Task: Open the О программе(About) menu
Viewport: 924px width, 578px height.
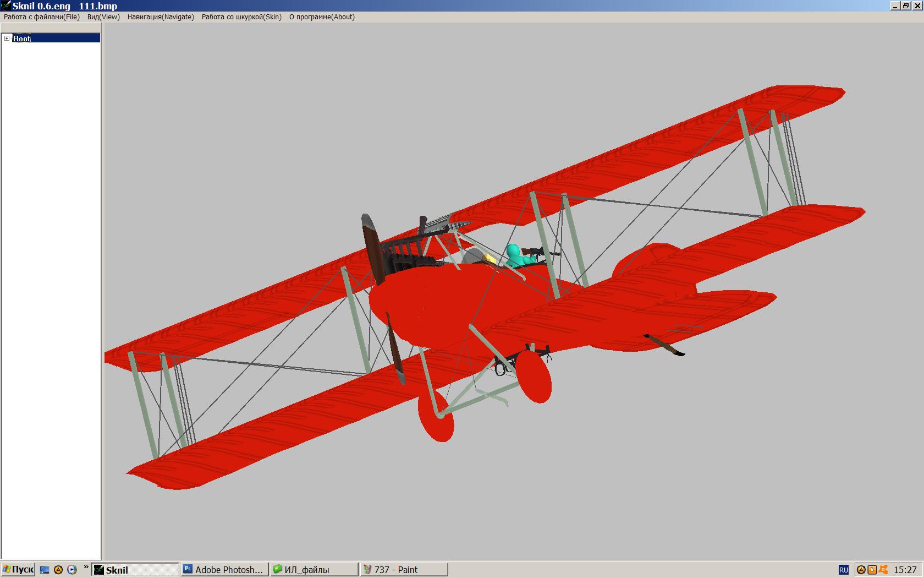Action: coord(322,17)
